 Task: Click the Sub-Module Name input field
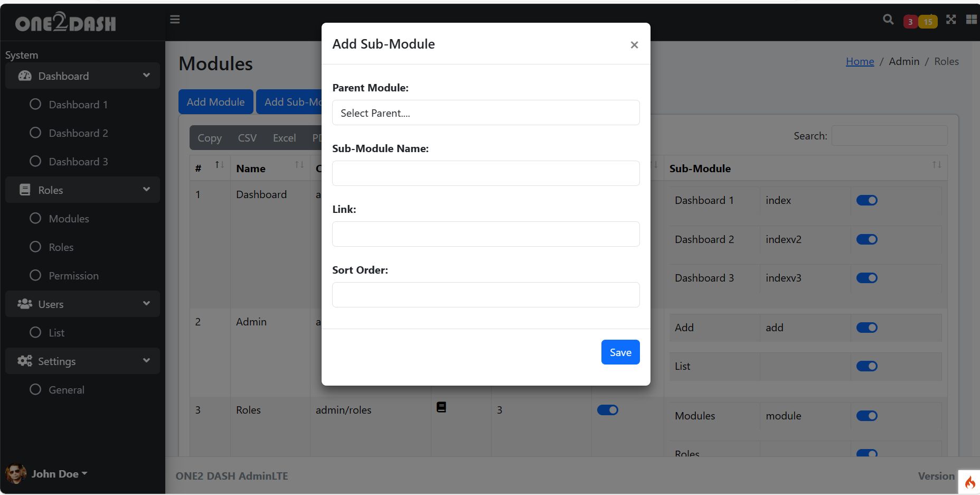[486, 173]
